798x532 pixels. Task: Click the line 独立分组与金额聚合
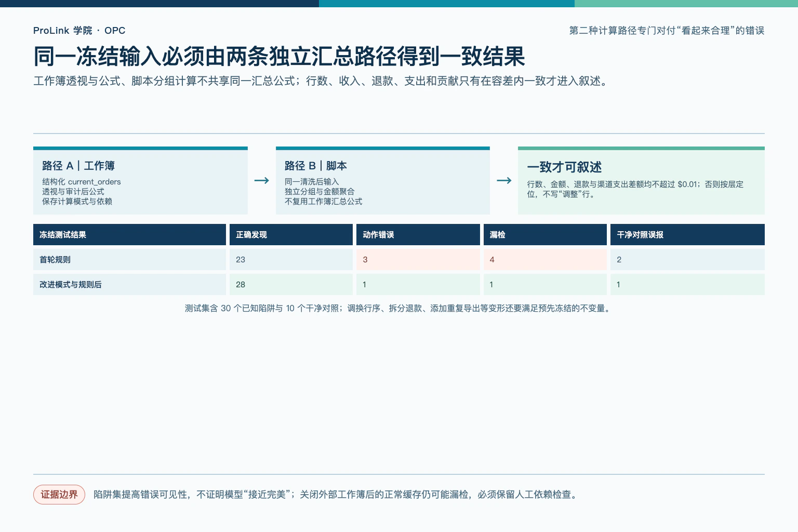pyautogui.click(x=320, y=192)
